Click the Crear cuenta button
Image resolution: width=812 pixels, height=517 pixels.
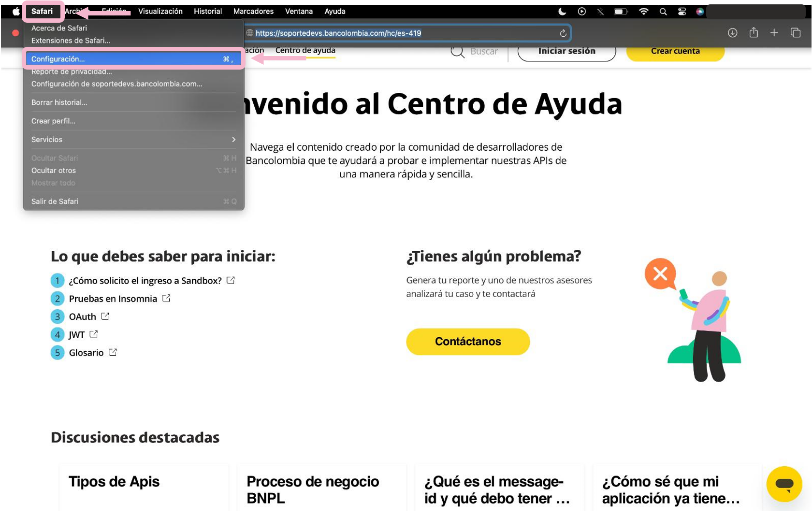[675, 51]
